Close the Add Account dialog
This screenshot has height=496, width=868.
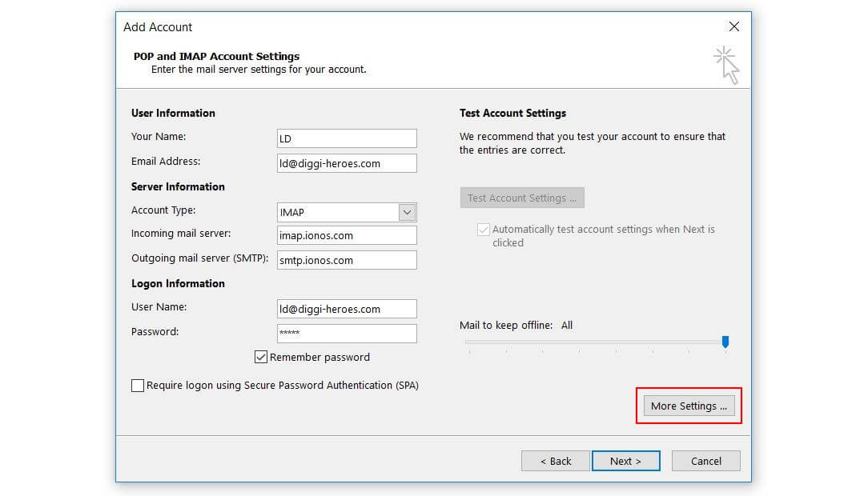(x=733, y=26)
